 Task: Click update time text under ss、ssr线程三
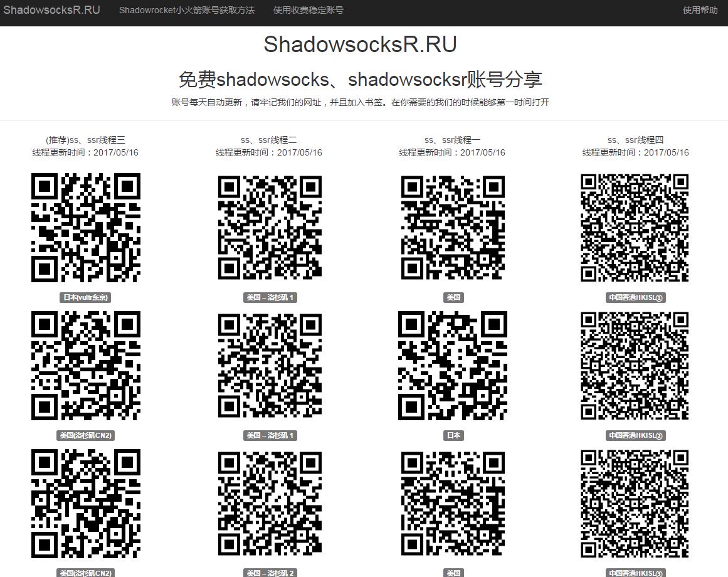coord(85,152)
